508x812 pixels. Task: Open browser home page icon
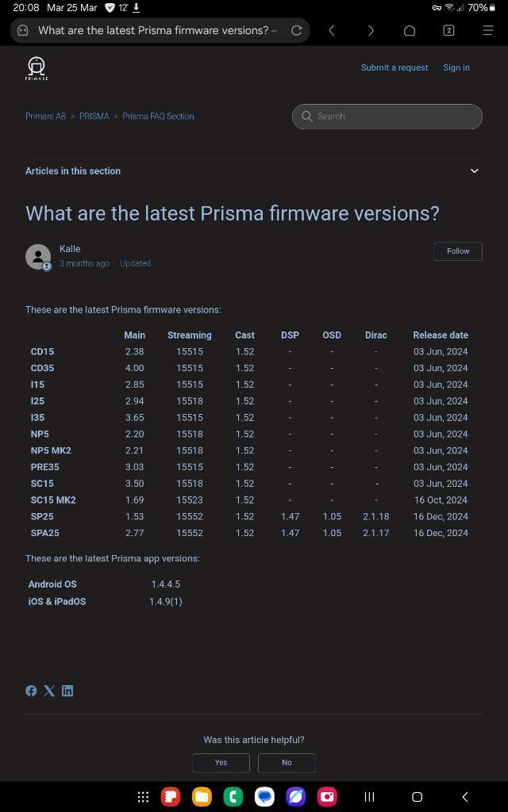tap(410, 31)
